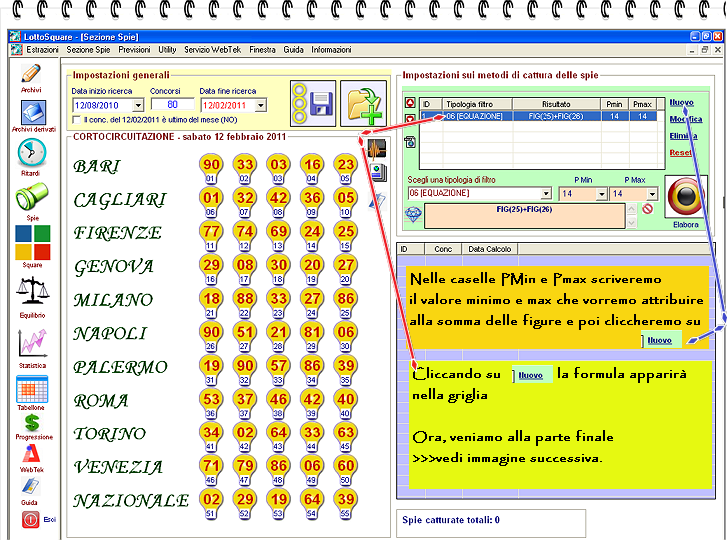727x540 pixels.
Task: Click the Modifica link
Action: pyautogui.click(x=686, y=119)
